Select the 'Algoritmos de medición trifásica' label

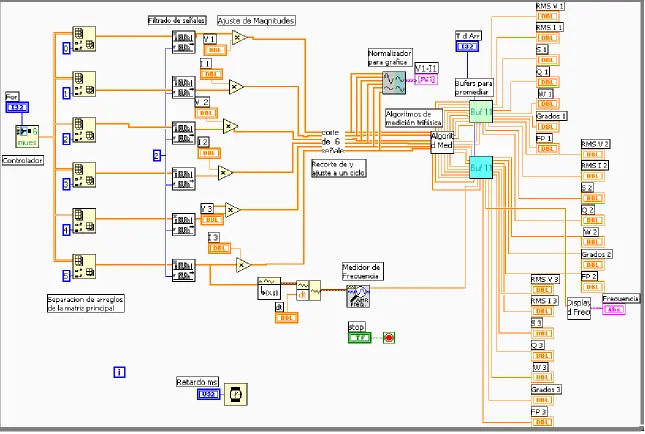click(413, 118)
